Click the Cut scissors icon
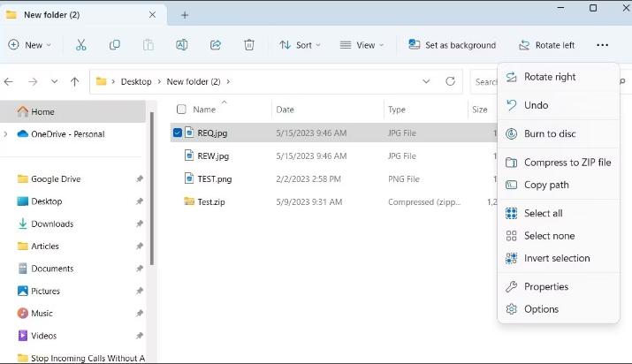This screenshot has width=632, height=364. 81,45
